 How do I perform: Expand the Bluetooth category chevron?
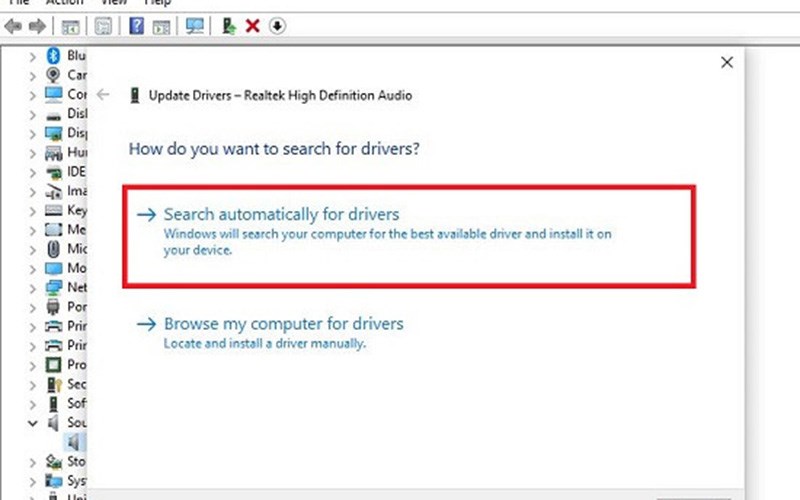pos(33,57)
